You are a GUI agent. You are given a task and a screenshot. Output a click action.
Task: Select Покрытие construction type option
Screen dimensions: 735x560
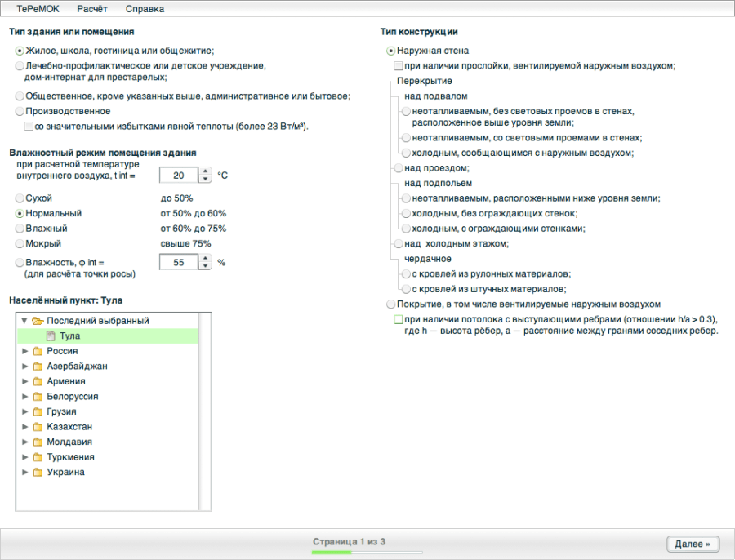point(390,304)
